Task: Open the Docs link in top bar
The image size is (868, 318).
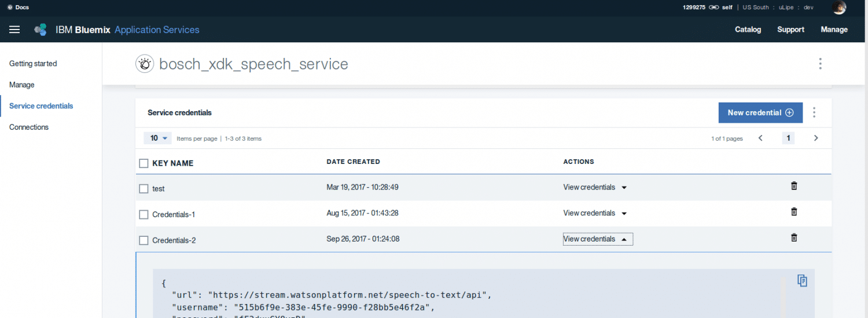Action: (x=19, y=8)
